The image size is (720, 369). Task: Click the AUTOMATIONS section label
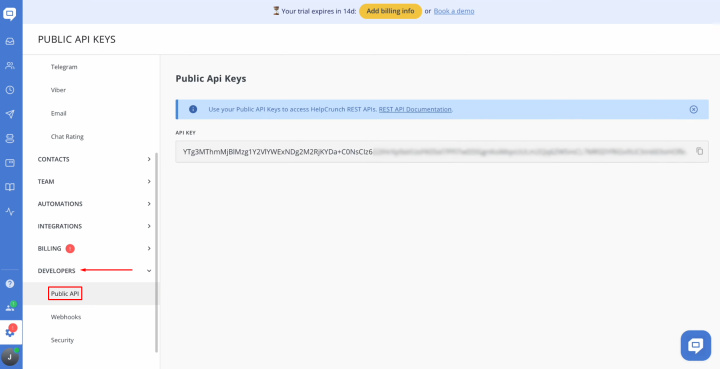point(60,204)
